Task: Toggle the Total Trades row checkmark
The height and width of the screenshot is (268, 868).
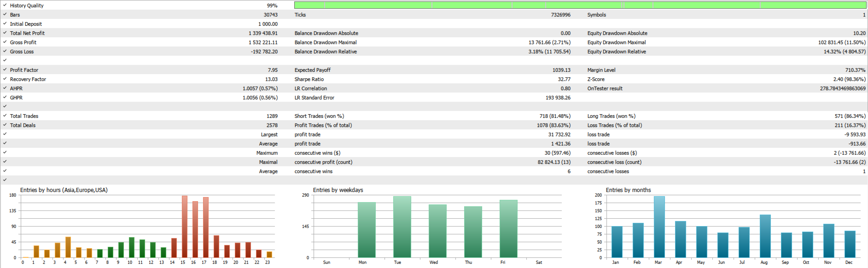Action: 5,116
